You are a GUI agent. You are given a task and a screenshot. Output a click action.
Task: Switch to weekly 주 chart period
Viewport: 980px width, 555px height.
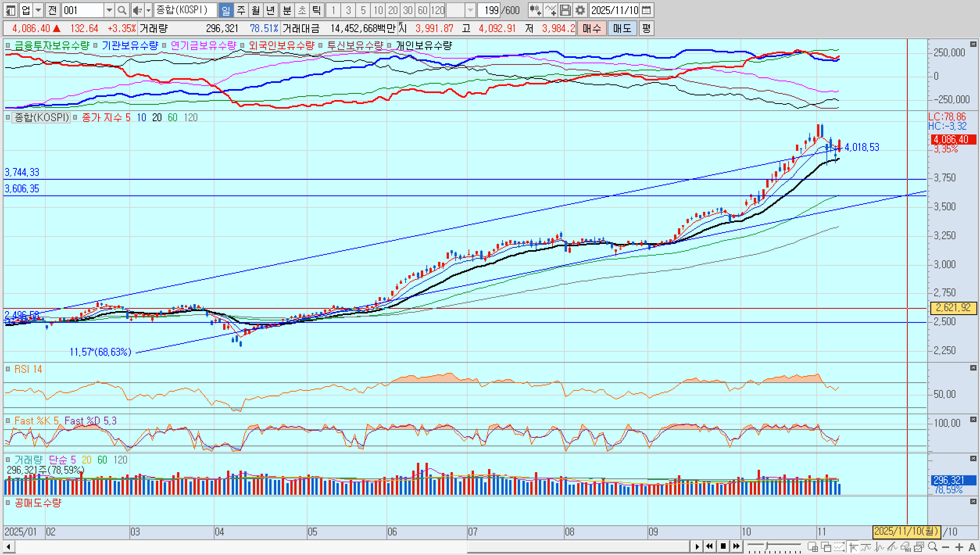pyautogui.click(x=241, y=10)
